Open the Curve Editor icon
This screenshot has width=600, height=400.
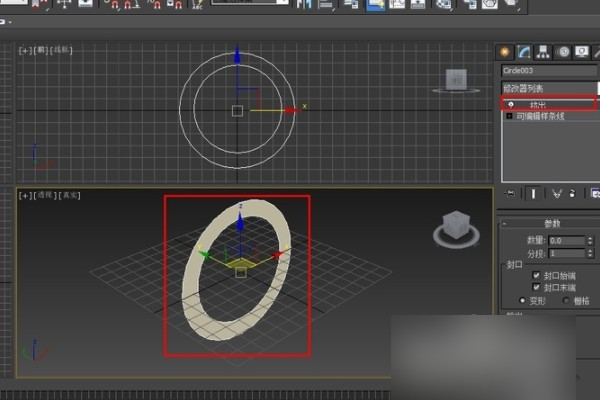pyautogui.click(x=397, y=4)
